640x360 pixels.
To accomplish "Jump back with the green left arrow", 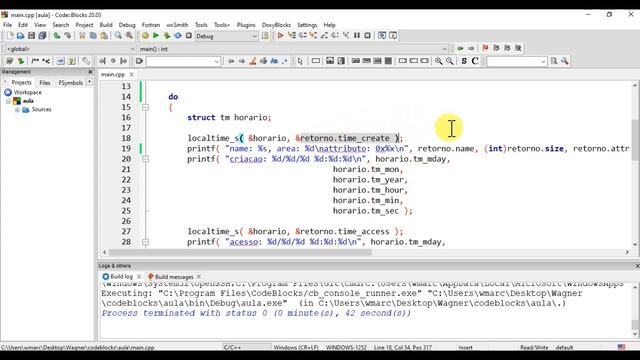I will pos(460,49).
